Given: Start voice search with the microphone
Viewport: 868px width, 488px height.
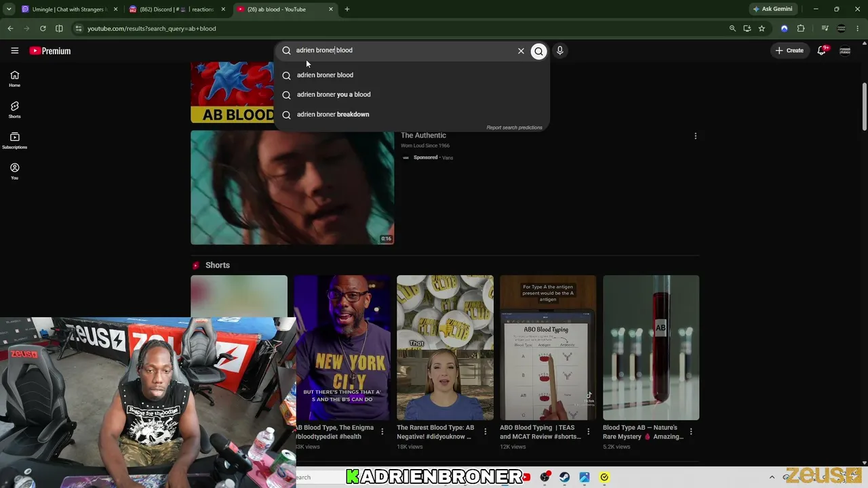Looking at the screenshot, I should 559,51.
